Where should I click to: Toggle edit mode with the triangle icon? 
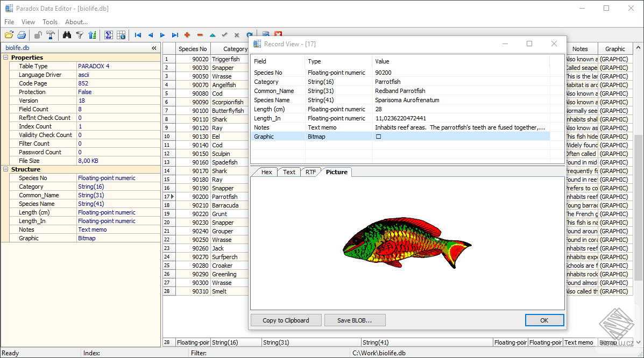point(212,34)
